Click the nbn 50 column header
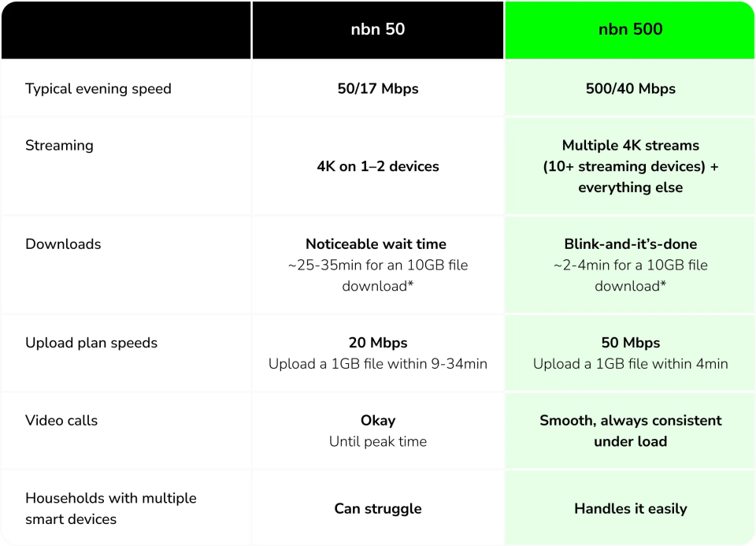This screenshot has height=546, width=756. 377,30
